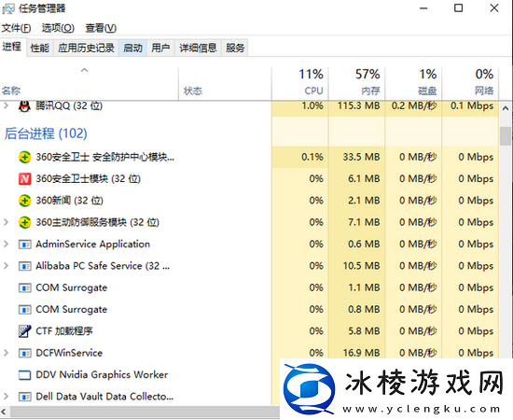Maximize the Task Manager window
The height and width of the screenshot is (420, 513).
[458, 7]
